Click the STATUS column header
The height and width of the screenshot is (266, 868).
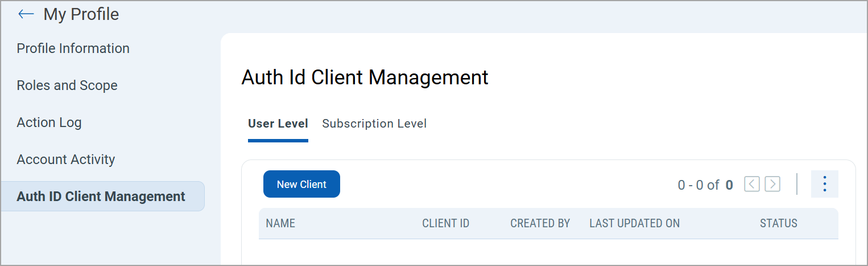coord(778,223)
